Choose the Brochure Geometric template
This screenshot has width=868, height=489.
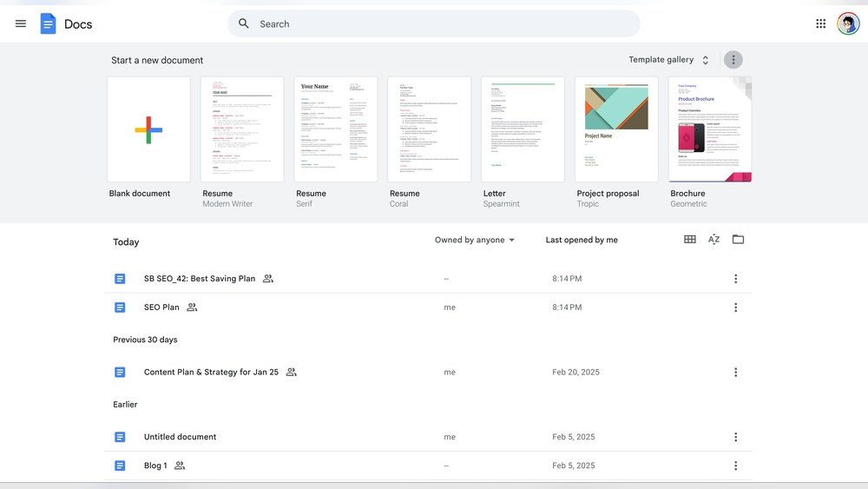(710, 129)
